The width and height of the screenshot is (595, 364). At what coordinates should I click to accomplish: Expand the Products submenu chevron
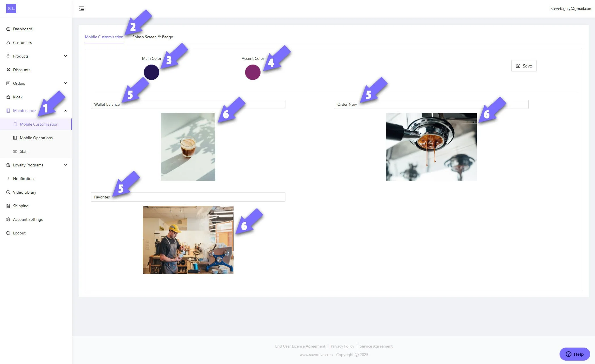(x=66, y=56)
